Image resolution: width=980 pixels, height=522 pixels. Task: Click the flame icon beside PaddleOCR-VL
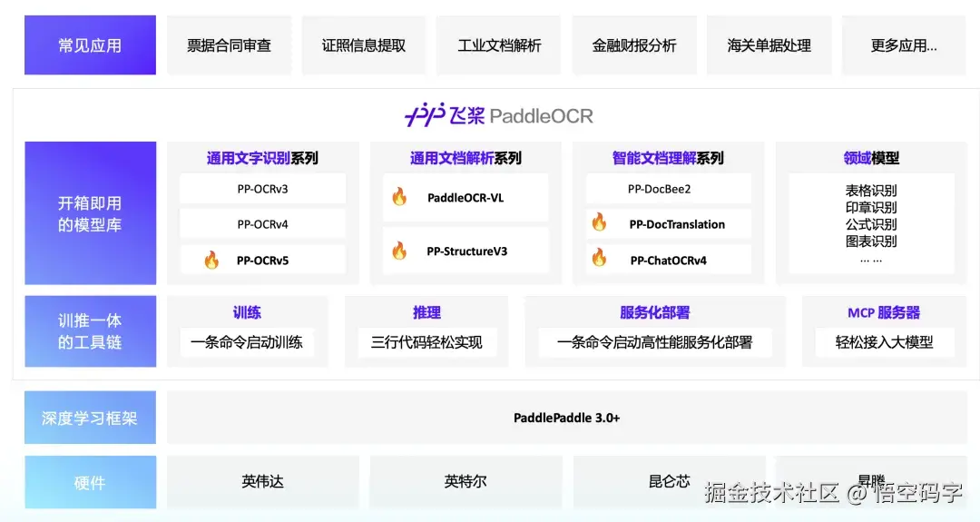(x=399, y=197)
